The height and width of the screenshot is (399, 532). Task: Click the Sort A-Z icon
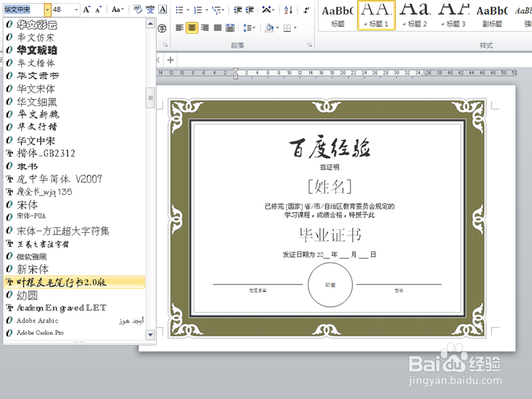(x=288, y=10)
